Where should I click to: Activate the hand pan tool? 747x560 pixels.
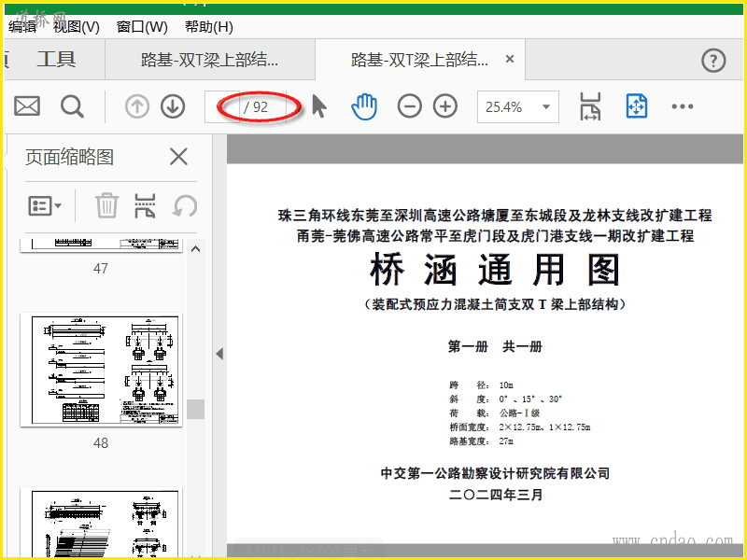[x=364, y=106]
